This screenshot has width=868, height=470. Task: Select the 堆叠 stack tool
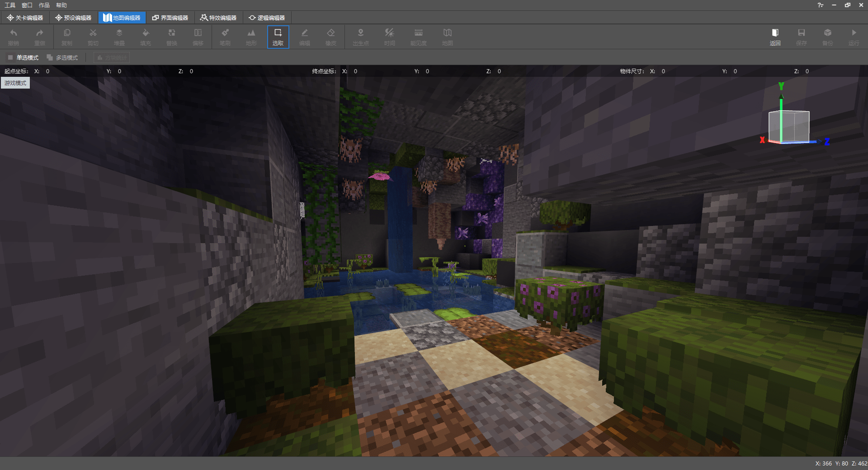[x=119, y=37]
